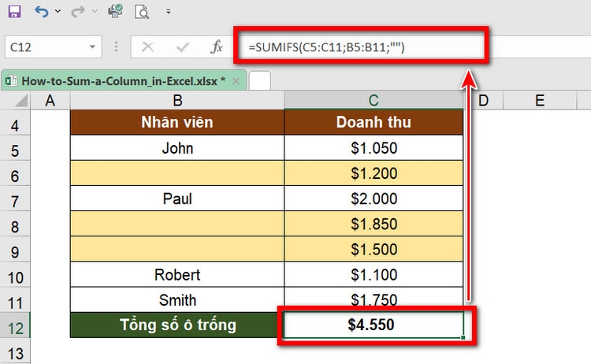Open the Redo history dropdown arrow

point(95,11)
